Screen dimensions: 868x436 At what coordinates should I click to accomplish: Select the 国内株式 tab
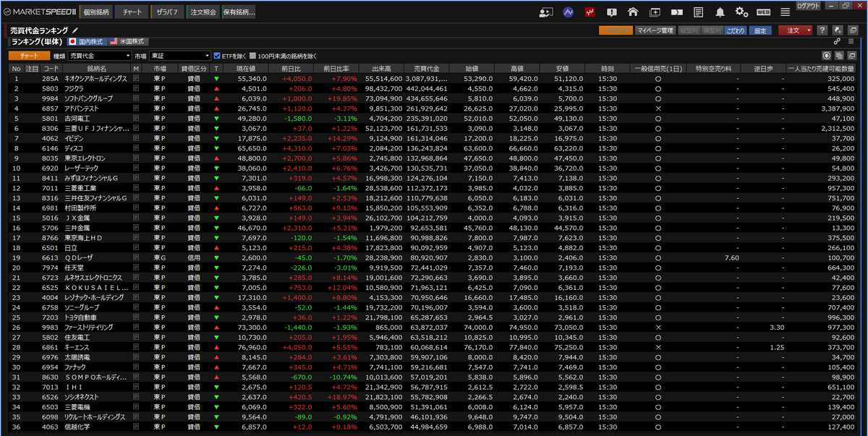coord(87,41)
